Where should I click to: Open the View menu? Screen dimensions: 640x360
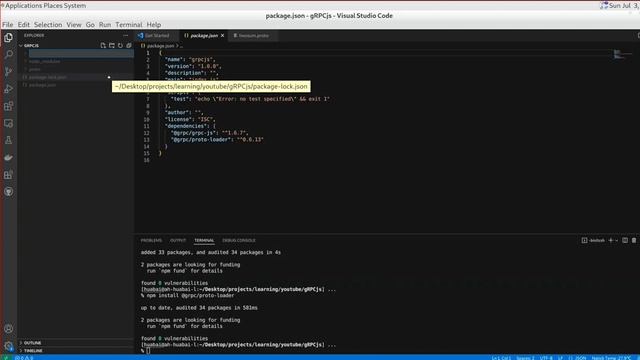tap(73, 24)
